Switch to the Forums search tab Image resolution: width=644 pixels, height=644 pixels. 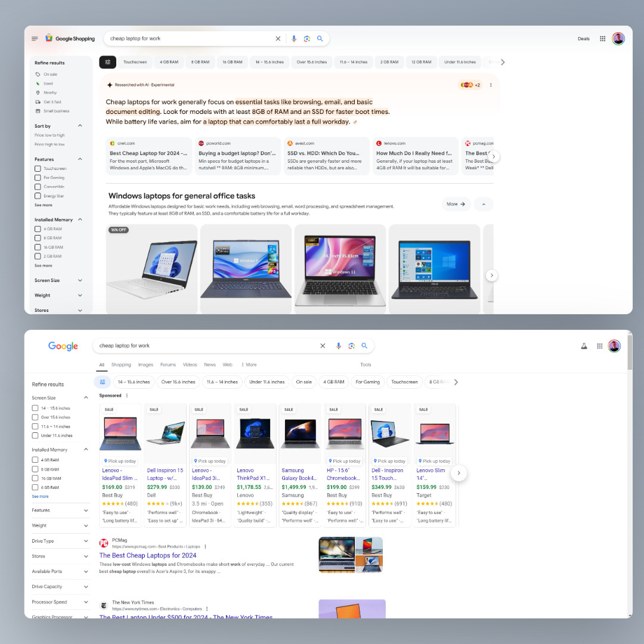pos(168,365)
